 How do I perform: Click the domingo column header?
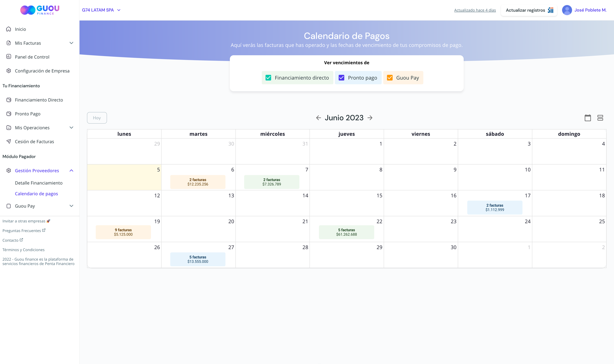[x=569, y=134]
